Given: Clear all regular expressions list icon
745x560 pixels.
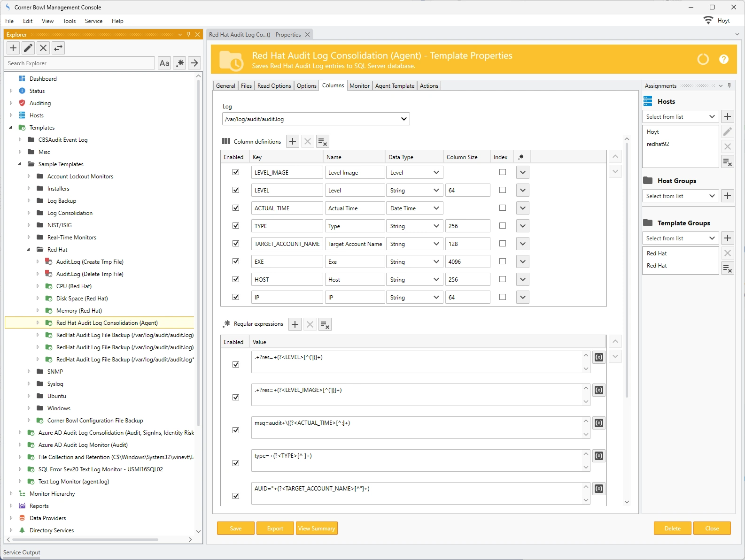Looking at the screenshot, I should pos(325,324).
